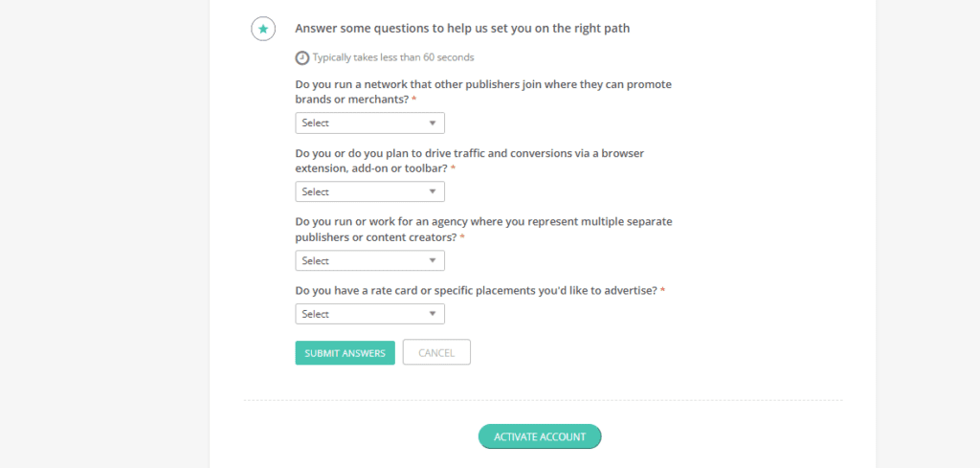Activate the account with Activate Account button
The width and height of the screenshot is (980, 468).
(540, 436)
